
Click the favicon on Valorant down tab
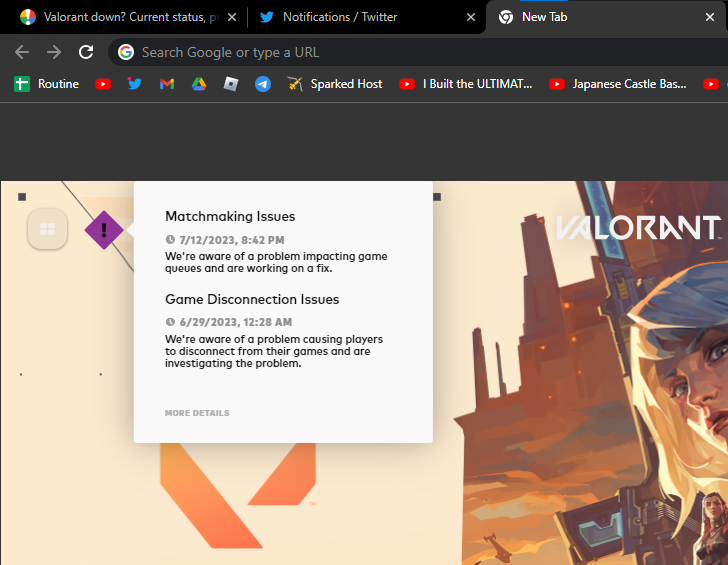(x=28, y=17)
